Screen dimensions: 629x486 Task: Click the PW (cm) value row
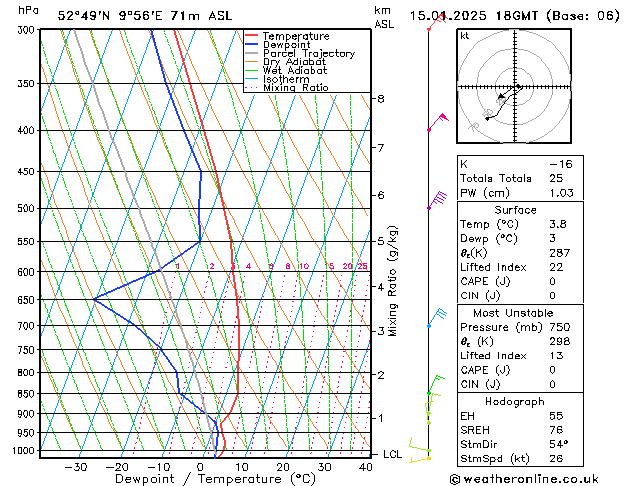point(520,193)
